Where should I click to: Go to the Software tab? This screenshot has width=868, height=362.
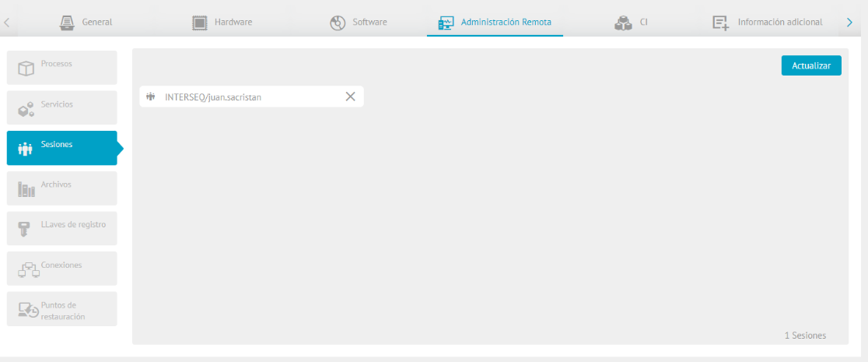[x=359, y=23]
